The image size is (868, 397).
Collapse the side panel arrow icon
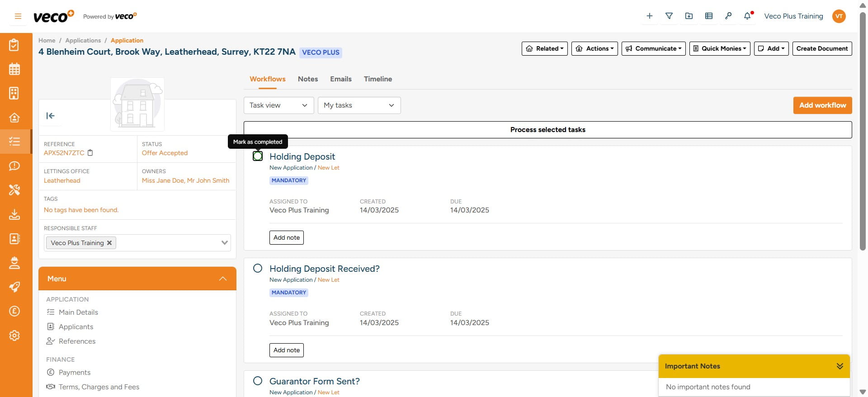50,116
